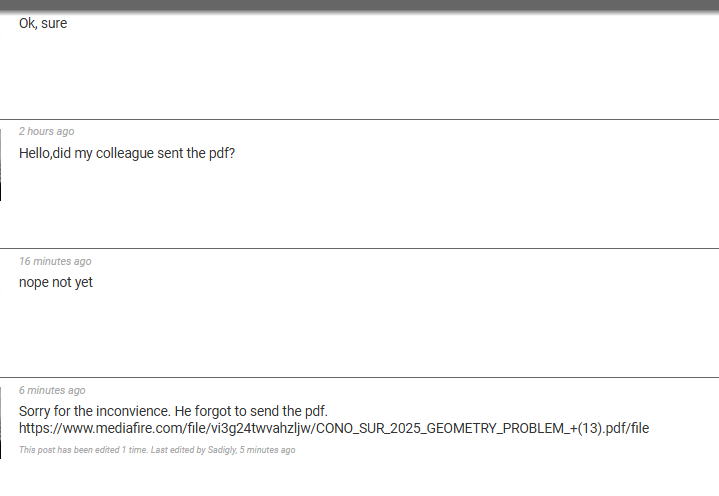Click the username "Sadigly" in the edit note
Screen dimensions: 719x496
tap(222, 450)
